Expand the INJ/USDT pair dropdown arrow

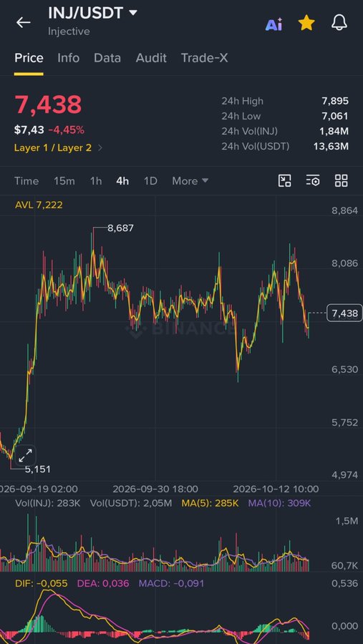pyautogui.click(x=132, y=13)
